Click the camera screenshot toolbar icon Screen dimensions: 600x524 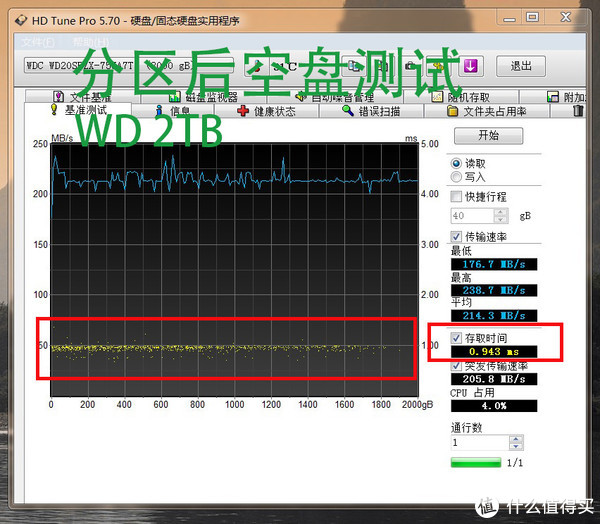411,66
